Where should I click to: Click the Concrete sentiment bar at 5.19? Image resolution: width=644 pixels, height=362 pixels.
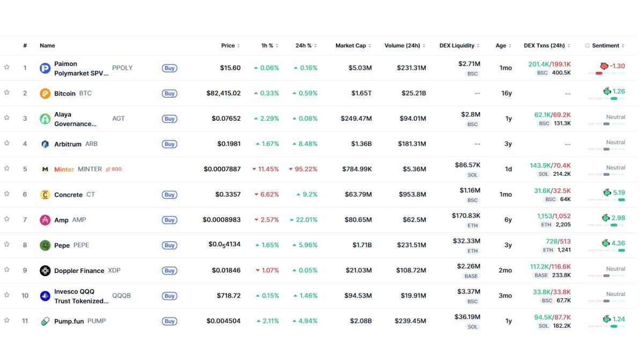pyautogui.click(x=606, y=200)
